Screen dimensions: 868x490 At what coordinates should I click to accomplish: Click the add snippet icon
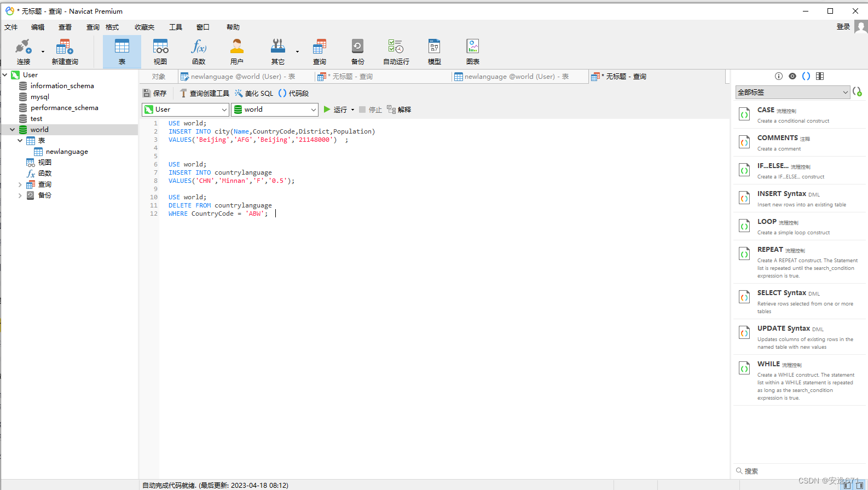[x=858, y=92]
